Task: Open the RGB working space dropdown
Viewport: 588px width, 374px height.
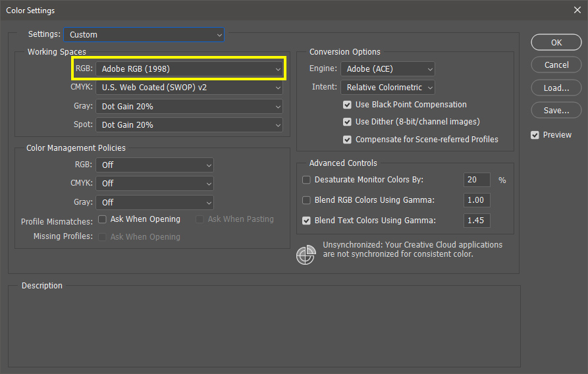Action: [x=190, y=68]
